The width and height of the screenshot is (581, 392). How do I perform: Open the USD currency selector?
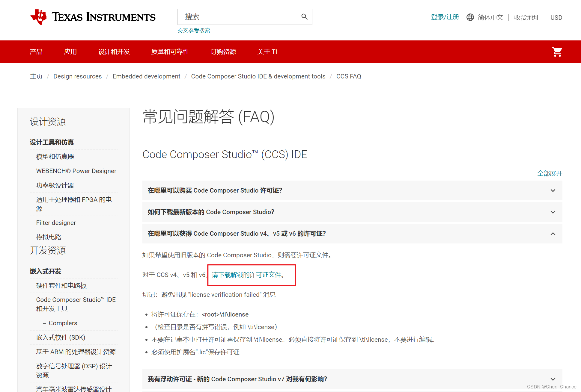pos(556,17)
